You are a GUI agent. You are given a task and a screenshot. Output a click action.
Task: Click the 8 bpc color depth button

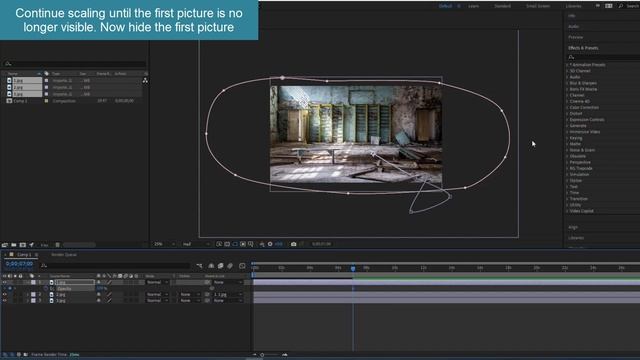click(x=44, y=245)
